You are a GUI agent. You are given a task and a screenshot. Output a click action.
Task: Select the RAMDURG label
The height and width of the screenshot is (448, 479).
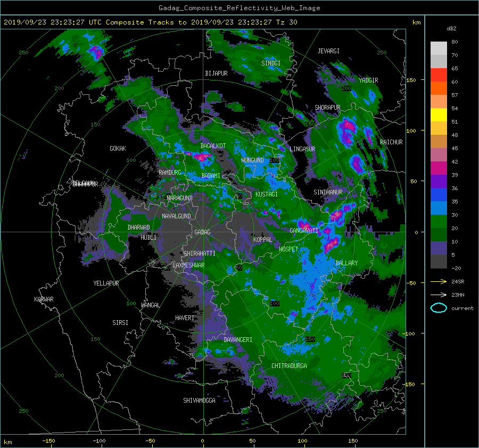170,173
